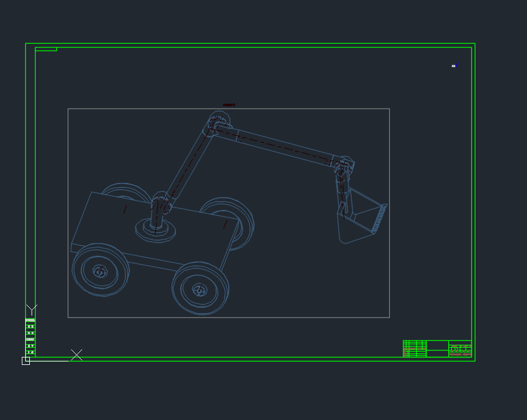
Task: Select the blue roughness symbol on the sheet
Action: (x=455, y=65)
